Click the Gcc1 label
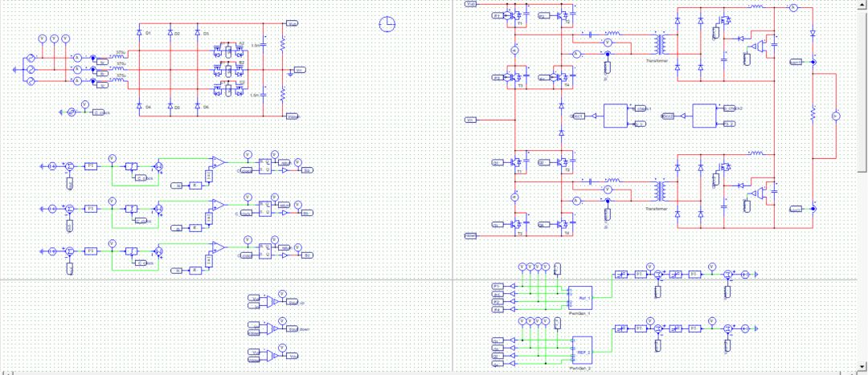 coord(577,116)
